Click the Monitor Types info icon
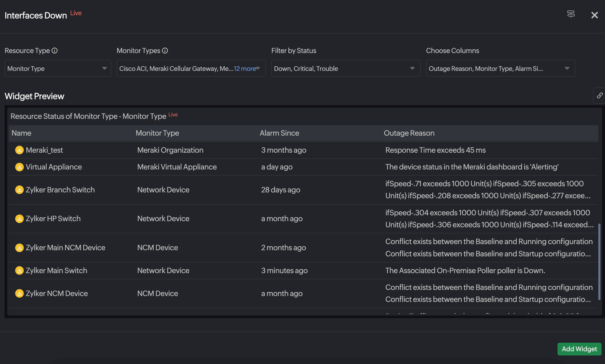Image resolution: width=605 pixels, height=364 pixels. [x=165, y=51]
